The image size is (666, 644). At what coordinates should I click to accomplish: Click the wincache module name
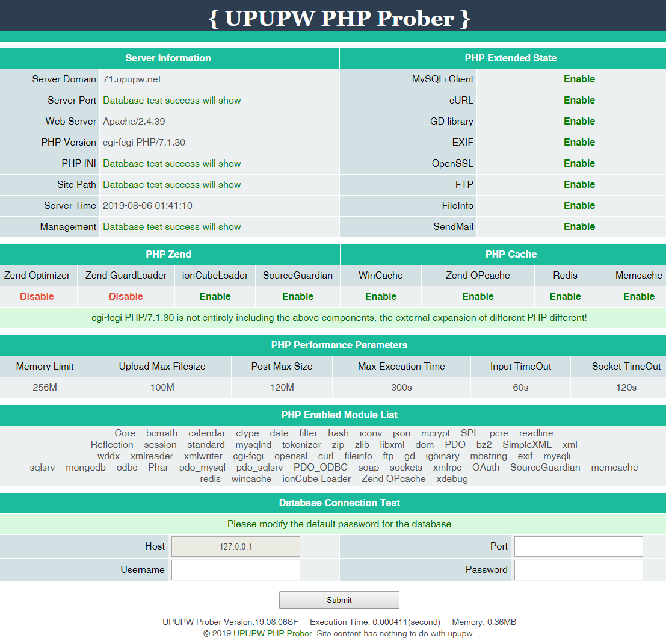click(x=251, y=479)
